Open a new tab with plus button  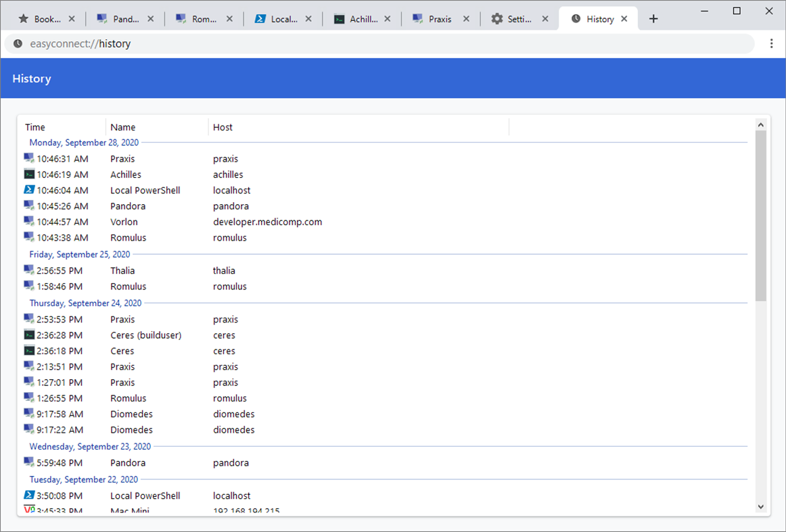pyautogui.click(x=653, y=18)
